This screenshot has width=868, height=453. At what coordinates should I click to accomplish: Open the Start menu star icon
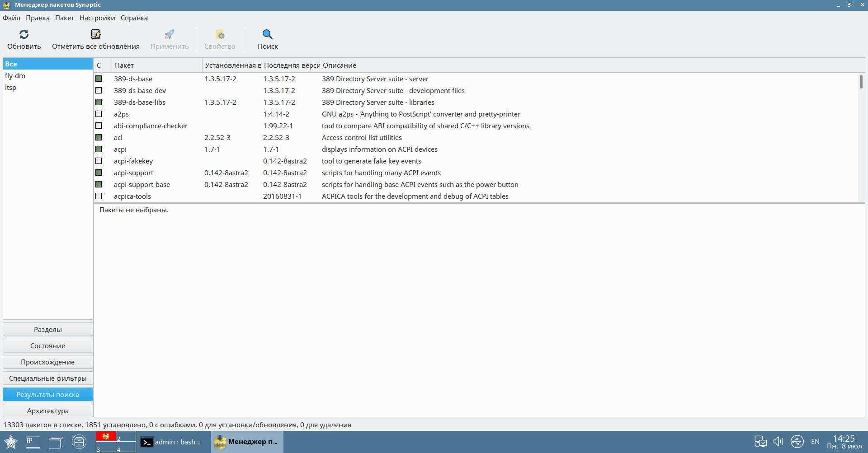[10, 442]
